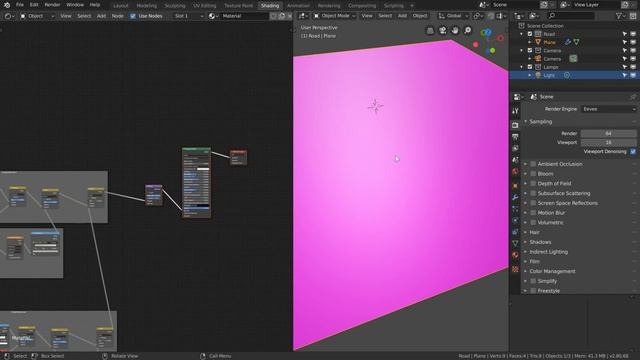This screenshot has width=640, height=360.
Task: Switch to the UV Editing workspace tab
Action: click(204, 6)
